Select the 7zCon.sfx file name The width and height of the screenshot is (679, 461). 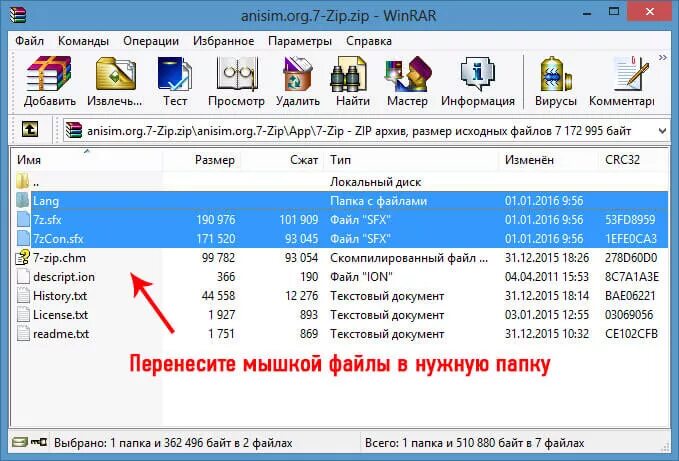tap(58, 239)
